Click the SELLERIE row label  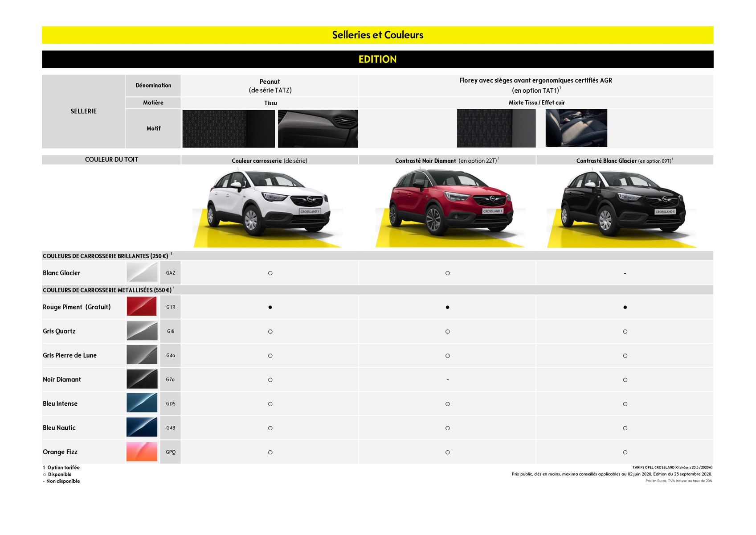pyautogui.click(x=83, y=111)
